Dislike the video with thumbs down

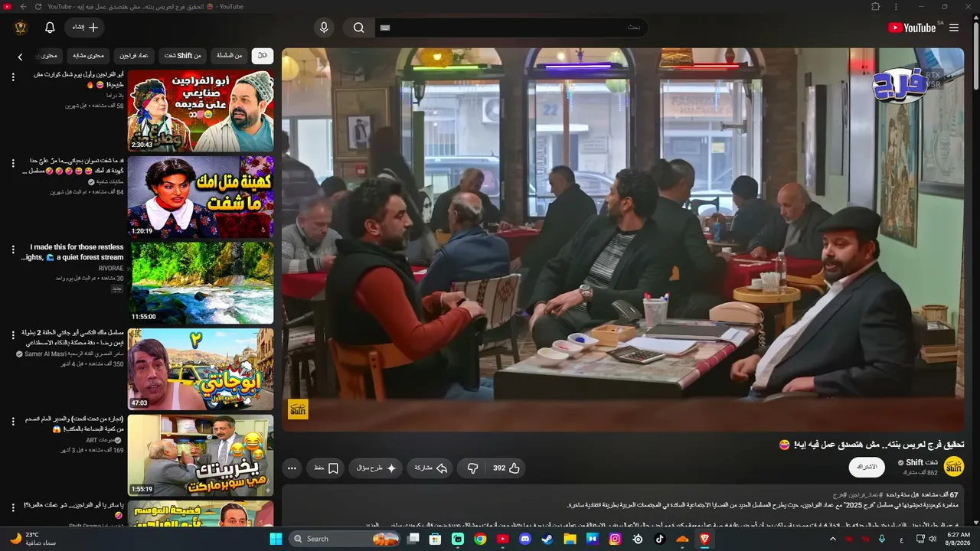[x=472, y=468]
